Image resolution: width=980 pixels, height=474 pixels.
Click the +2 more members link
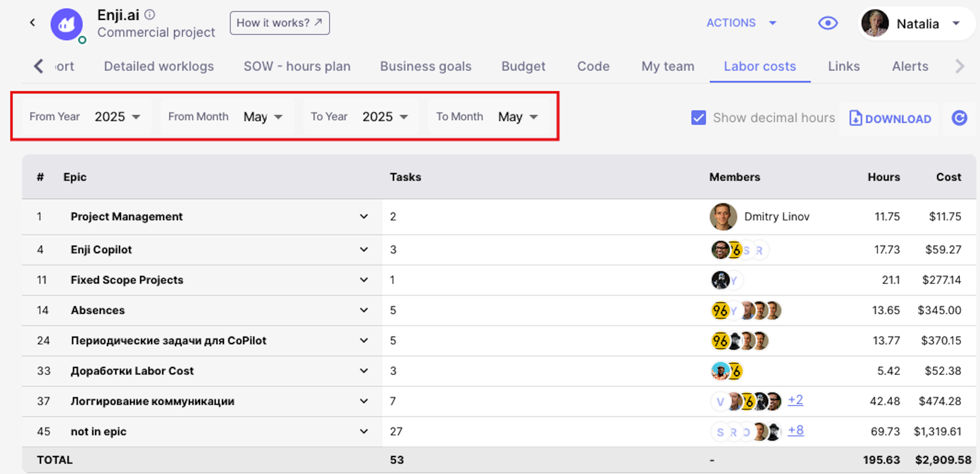click(795, 400)
